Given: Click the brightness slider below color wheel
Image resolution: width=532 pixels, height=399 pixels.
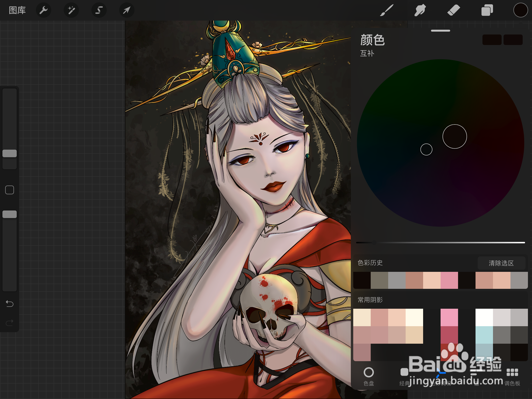Looking at the screenshot, I should [x=440, y=243].
